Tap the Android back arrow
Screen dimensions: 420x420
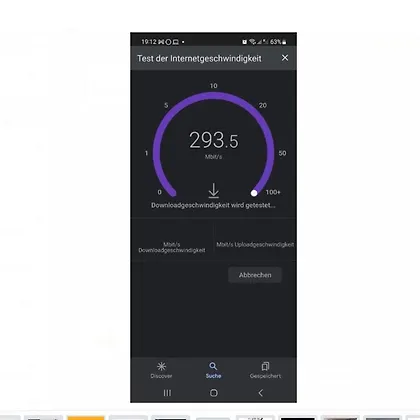click(x=261, y=393)
